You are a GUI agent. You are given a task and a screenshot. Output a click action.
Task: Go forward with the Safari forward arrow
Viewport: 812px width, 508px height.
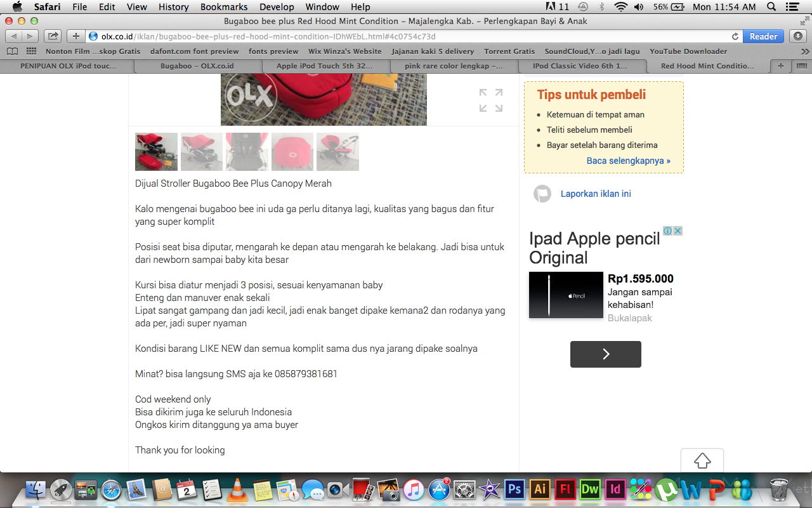coord(30,36)
